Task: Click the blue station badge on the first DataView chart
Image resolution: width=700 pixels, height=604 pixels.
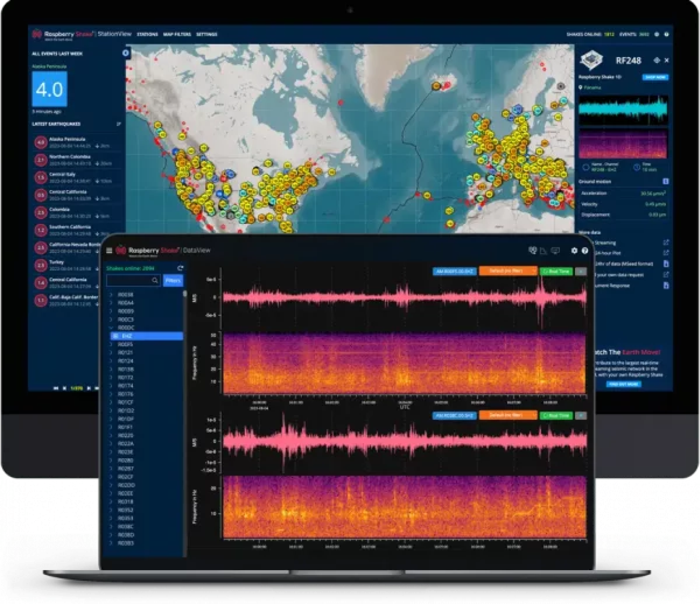Action: [455, 271]
